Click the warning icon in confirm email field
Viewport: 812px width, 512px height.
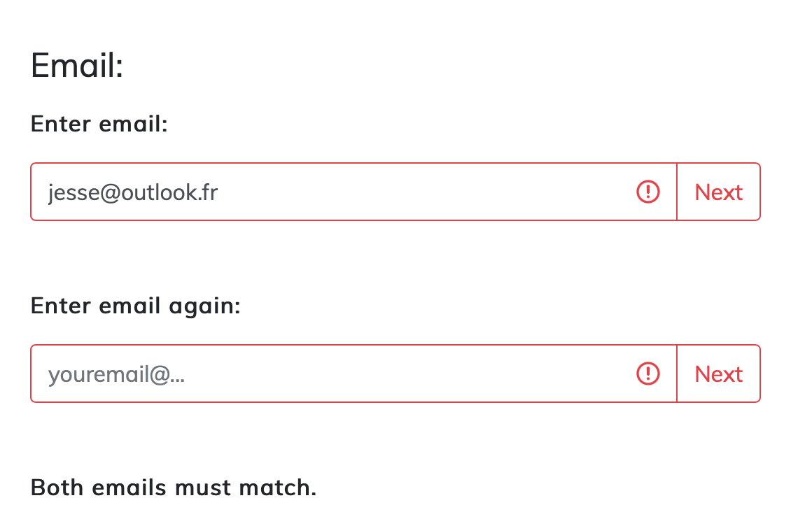pyautogui.click(x=648, y=374)
